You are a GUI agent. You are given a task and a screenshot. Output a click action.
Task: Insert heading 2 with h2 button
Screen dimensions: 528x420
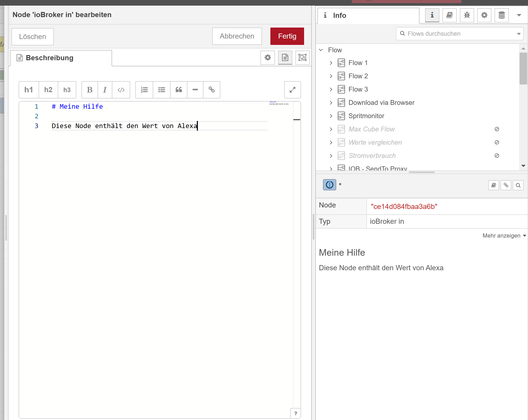pyautogui.click(x=48, y=90)
